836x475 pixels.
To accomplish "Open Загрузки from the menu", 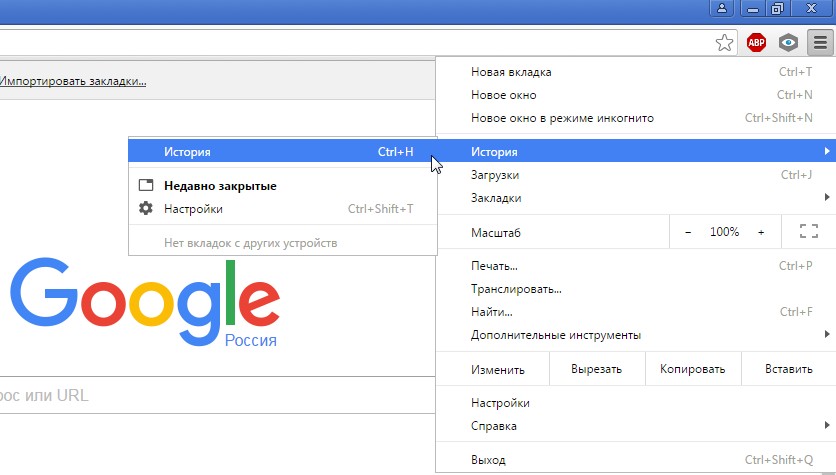I will tap(636, 175).
